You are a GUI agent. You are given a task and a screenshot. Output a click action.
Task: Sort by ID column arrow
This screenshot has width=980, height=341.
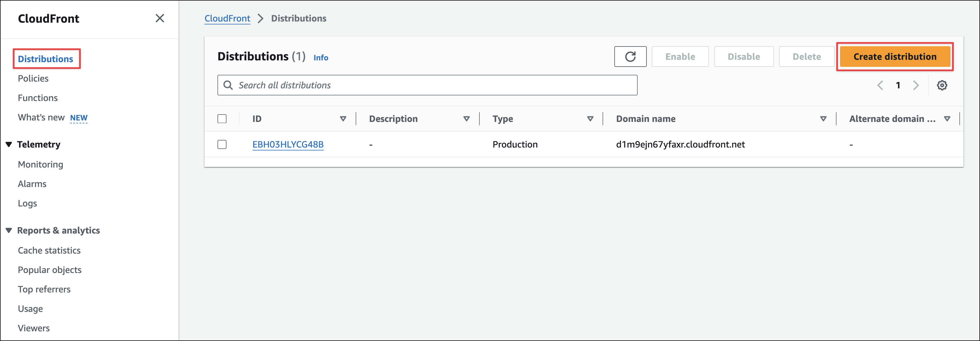[343, 119]
